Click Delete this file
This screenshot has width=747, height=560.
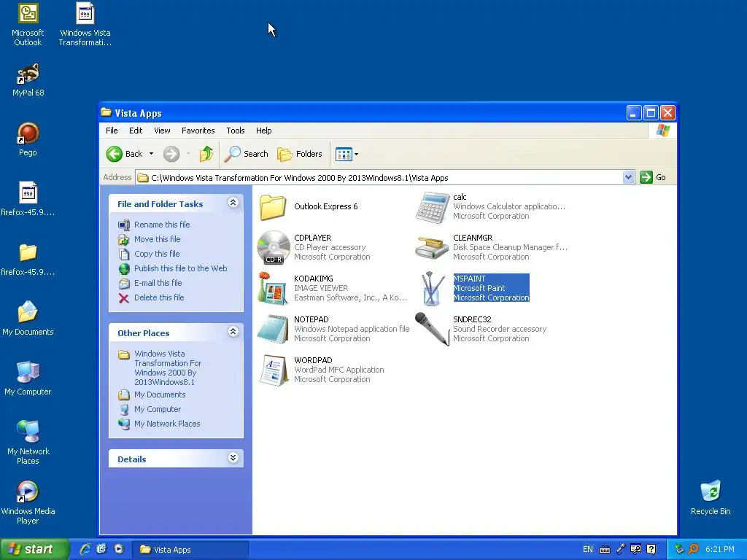[x=158, y=297]
